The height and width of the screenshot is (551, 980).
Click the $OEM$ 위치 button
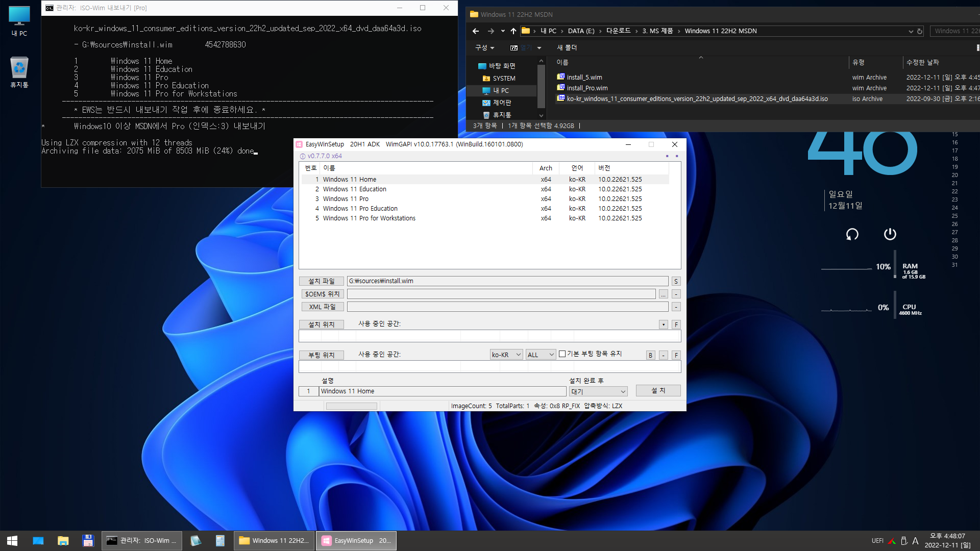(322, 294)
